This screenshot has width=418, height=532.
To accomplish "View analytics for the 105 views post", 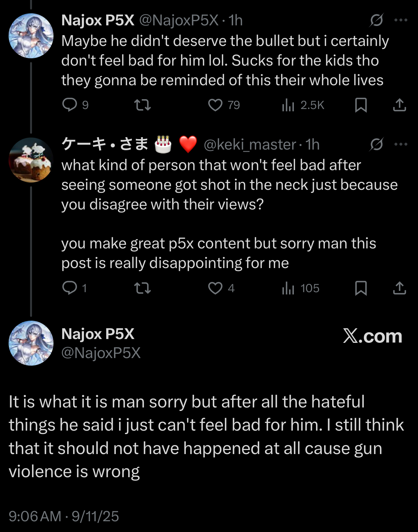I will (288, 288).
